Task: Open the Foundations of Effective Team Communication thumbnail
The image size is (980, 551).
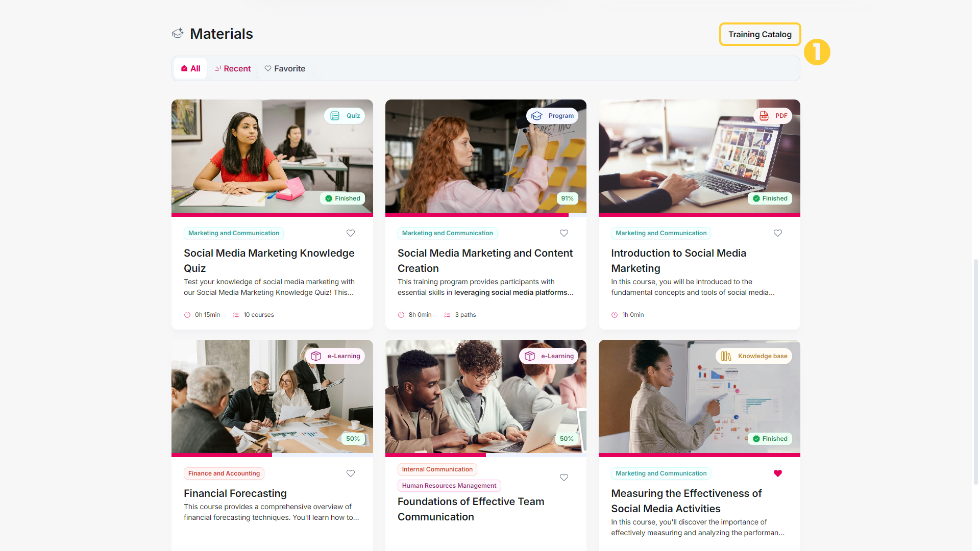Action: pos(486,396)
